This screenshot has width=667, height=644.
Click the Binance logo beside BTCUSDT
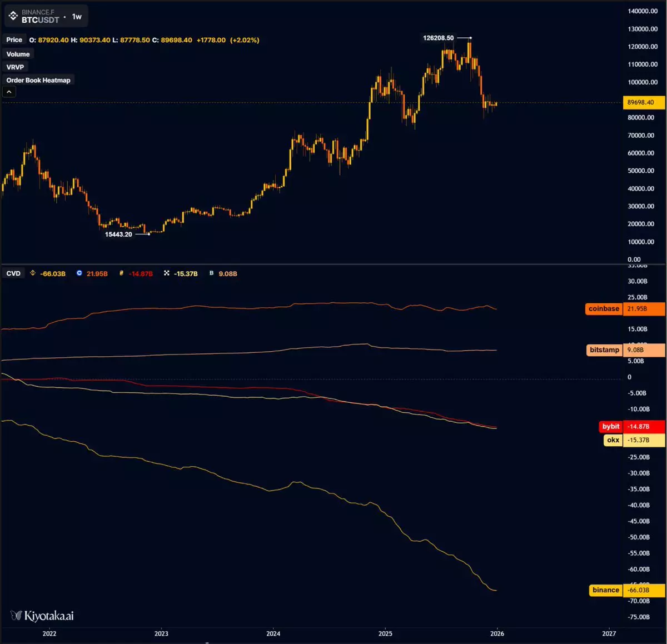(x=13, y=16)
